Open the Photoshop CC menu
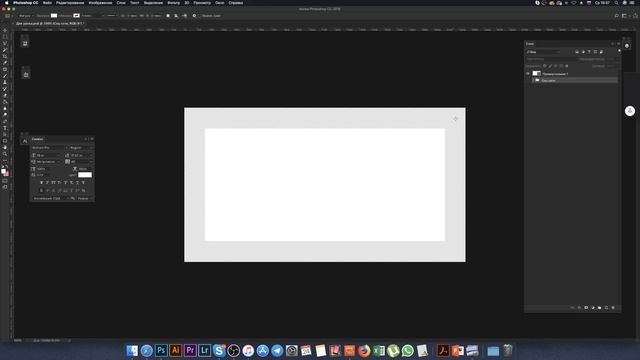Image resolution: width=640 pixels, height=360 pixels. pos(26,3)
